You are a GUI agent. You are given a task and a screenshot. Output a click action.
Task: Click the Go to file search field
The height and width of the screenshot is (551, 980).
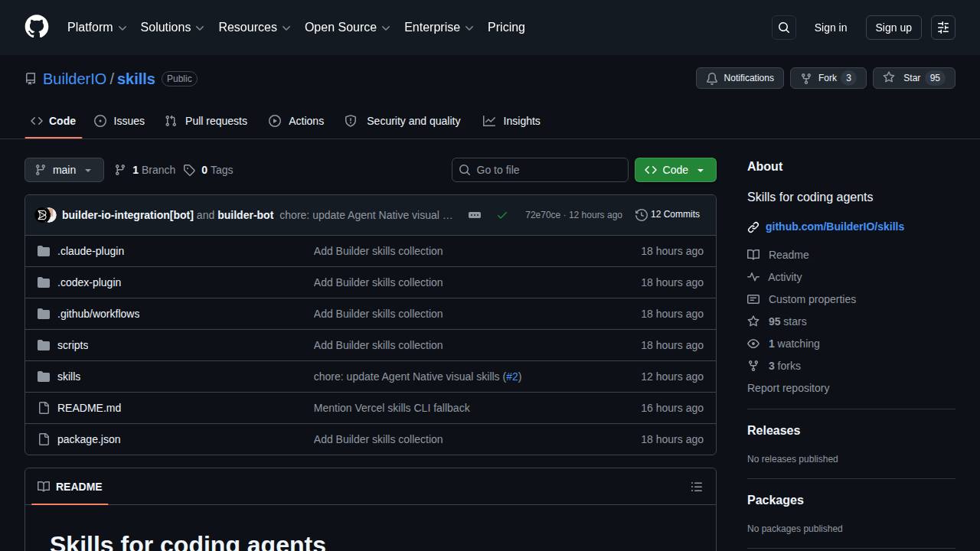coord(540,170)
